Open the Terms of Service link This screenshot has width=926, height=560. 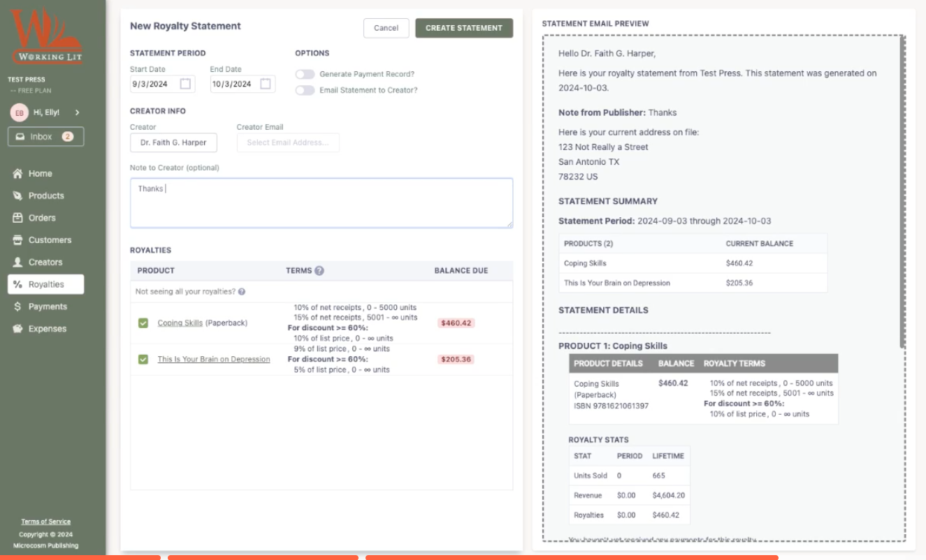tap(45, 522)
